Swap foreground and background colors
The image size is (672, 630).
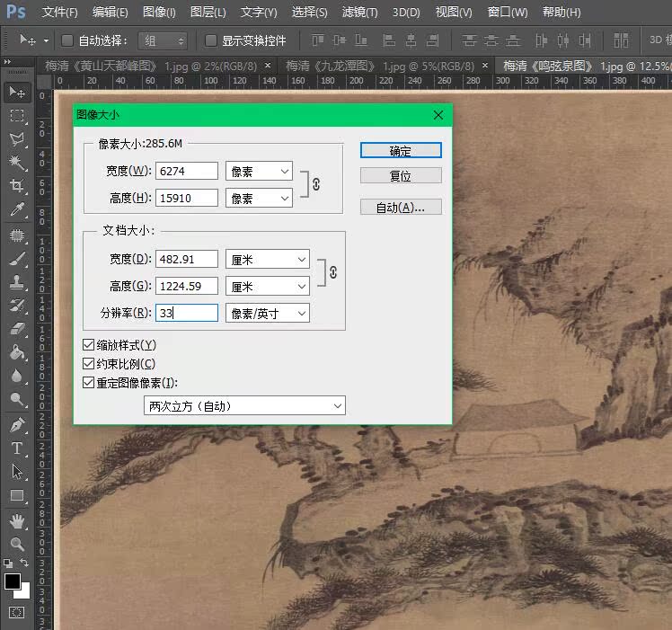pyautogui.click(x=25, y=563)
